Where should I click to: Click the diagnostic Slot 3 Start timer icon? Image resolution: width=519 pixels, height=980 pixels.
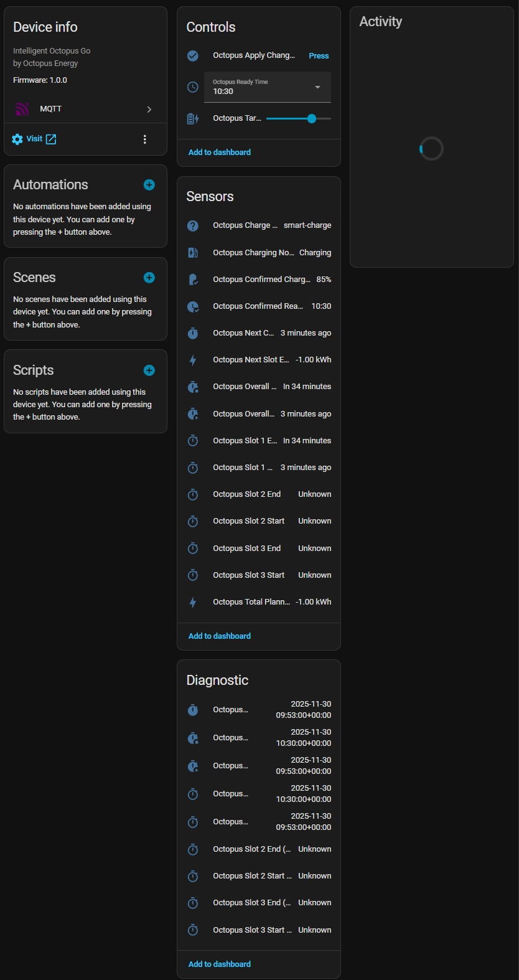pos(193,930)
